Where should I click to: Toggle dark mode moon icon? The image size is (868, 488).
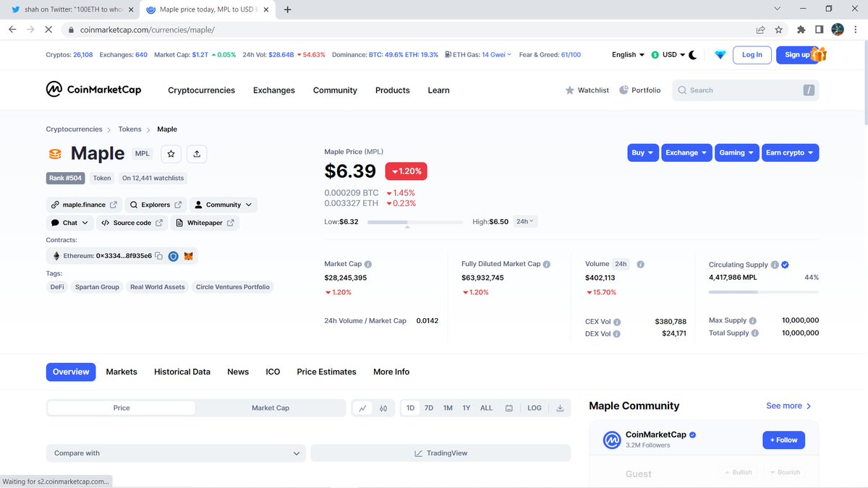(692, 55)
